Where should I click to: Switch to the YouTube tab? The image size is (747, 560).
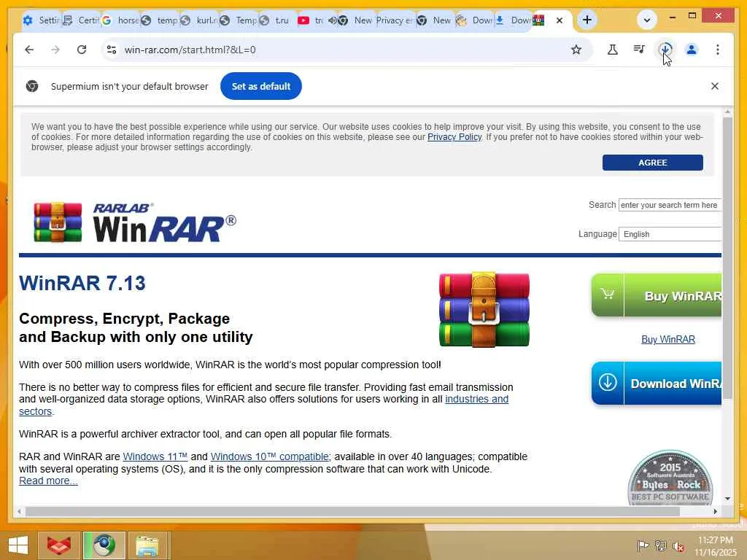tap(309, 20)
